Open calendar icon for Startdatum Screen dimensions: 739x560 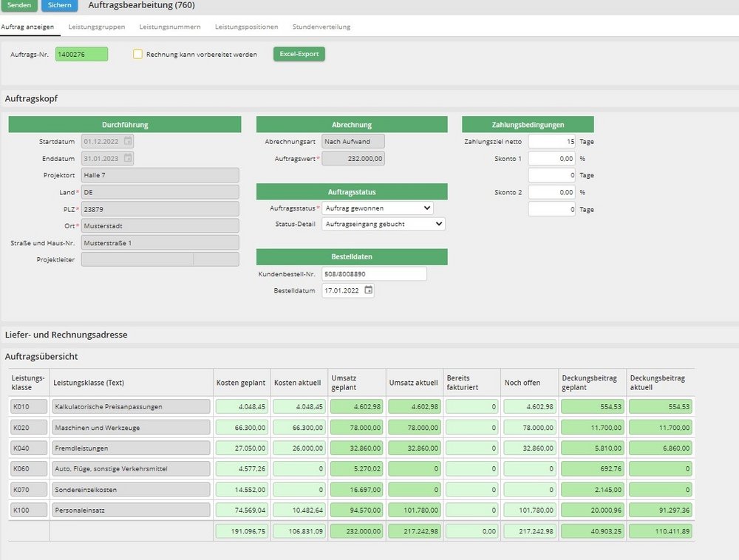point(128,141)
